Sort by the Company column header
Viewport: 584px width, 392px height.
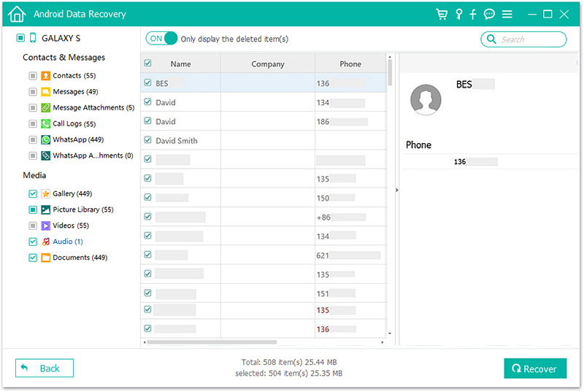point(268,64)
